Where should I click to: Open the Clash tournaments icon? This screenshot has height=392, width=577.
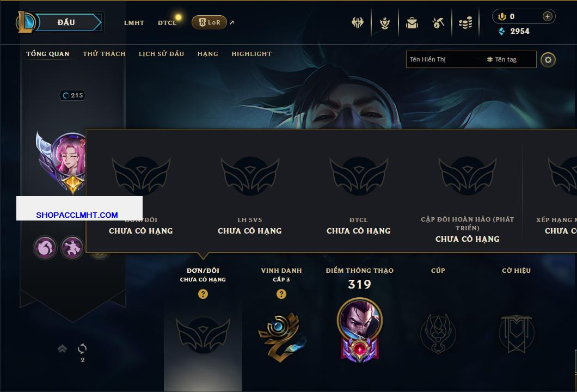357,22
